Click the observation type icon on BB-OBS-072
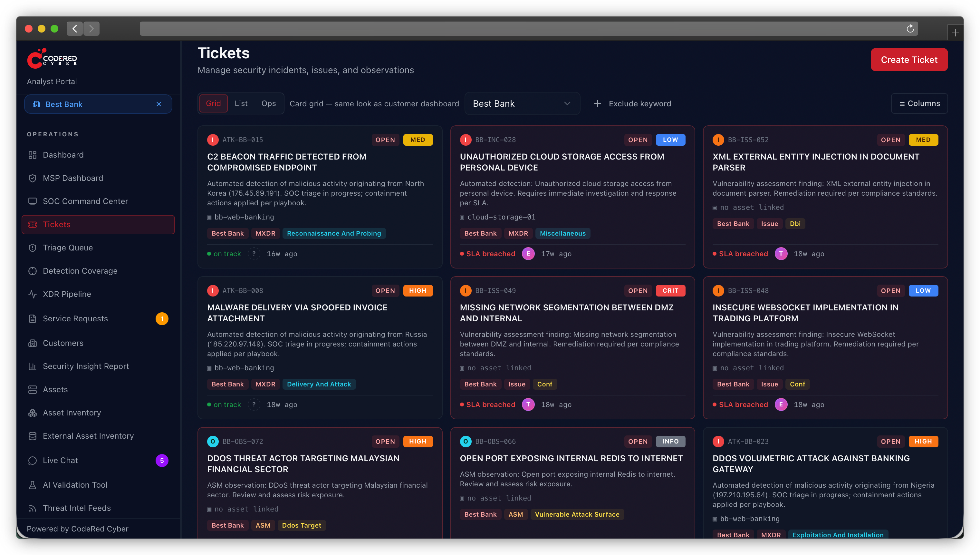The width and height of the screenshot is (980, 555). tap(213, 442)
